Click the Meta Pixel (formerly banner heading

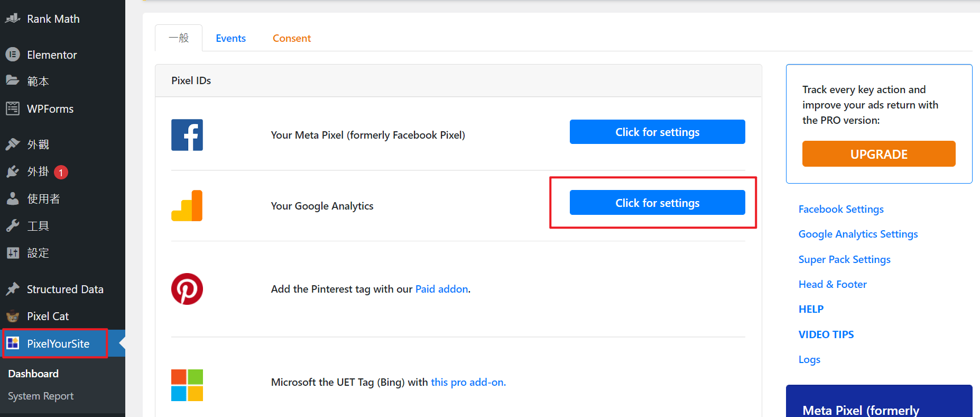point(861,410)
